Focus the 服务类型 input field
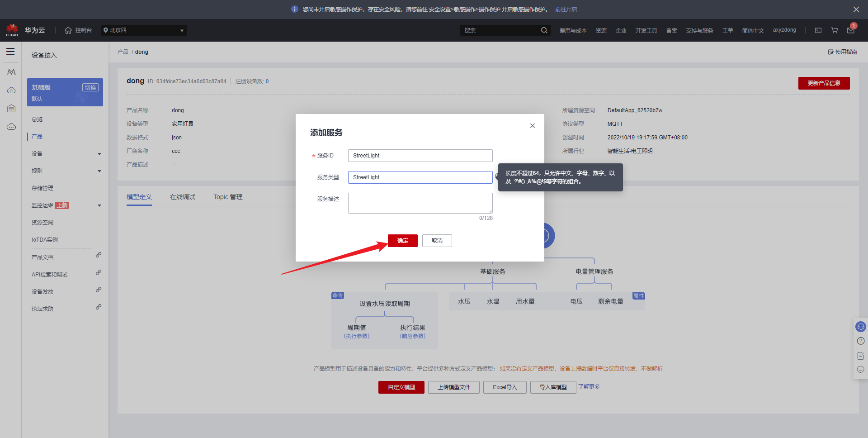 [420, 177]
